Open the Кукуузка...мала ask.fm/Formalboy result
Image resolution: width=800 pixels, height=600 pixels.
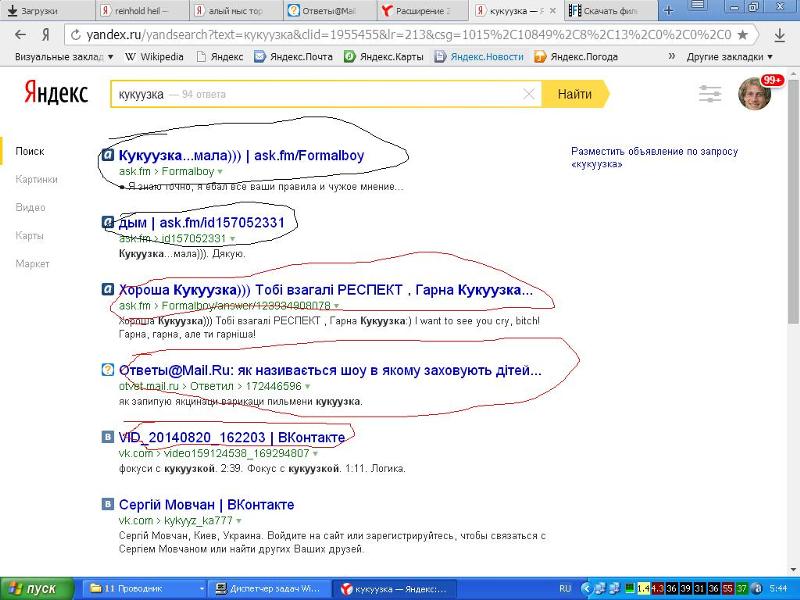(241, 155)
